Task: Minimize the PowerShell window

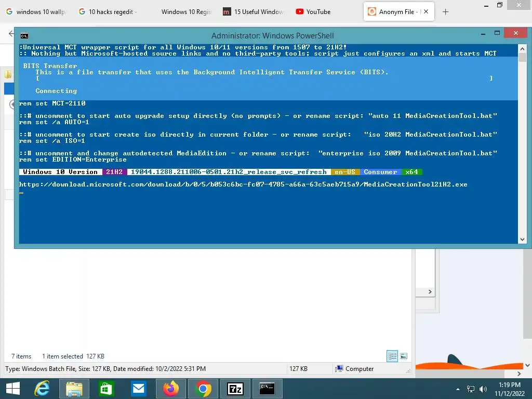Action: click(483, 33)
